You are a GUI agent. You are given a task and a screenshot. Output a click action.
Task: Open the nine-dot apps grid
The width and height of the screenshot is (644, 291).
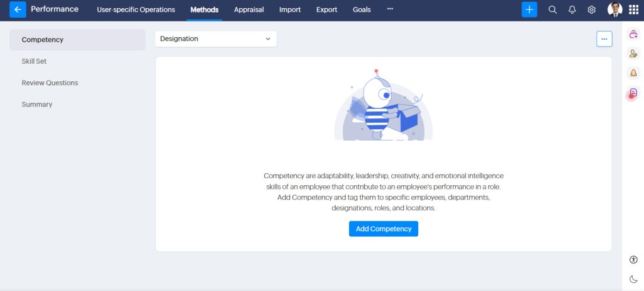point(634,9)
